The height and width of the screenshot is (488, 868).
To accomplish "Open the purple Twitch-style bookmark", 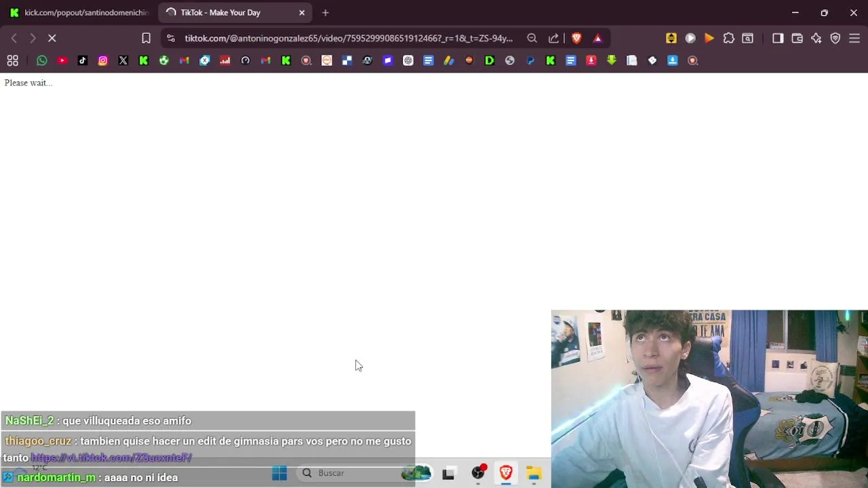I will tap(388, 60).
